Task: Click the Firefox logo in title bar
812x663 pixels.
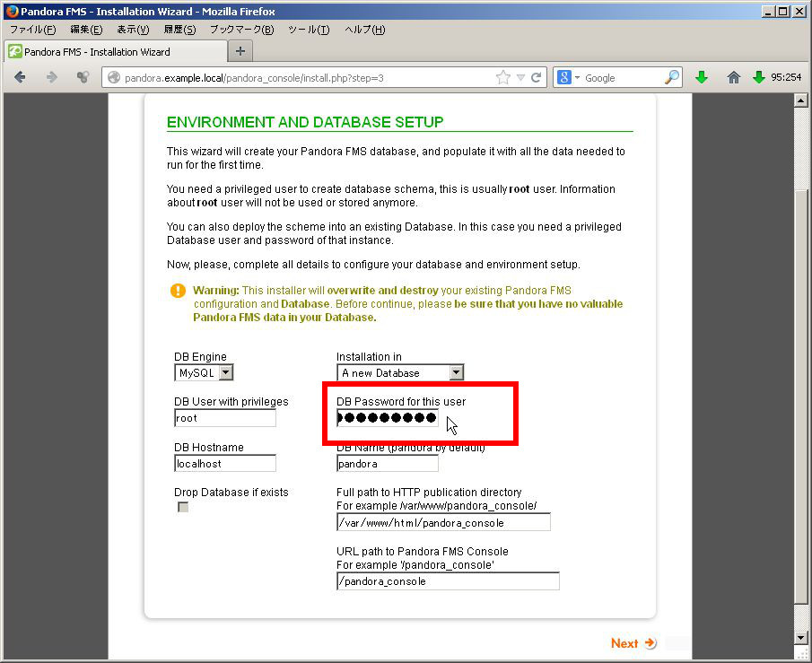Action: point(13,12)
